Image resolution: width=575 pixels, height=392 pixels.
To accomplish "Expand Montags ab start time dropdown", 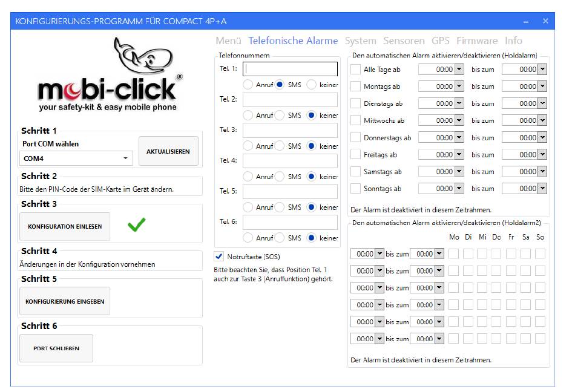I will [459, 87].
